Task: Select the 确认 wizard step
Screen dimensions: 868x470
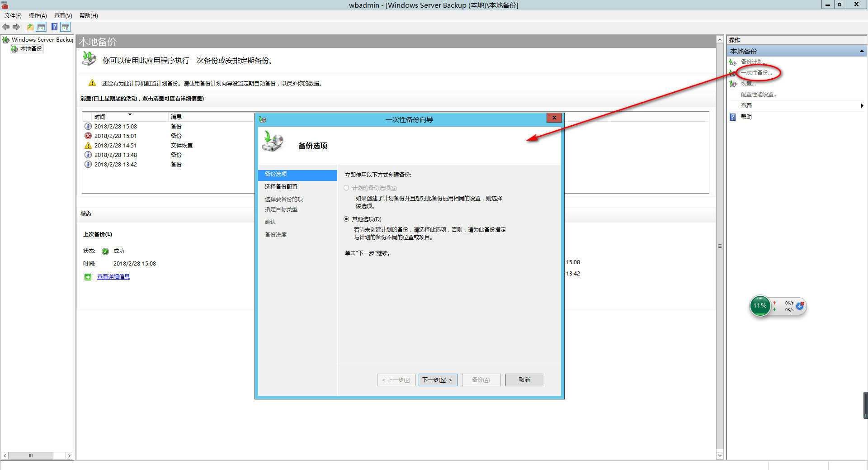Action: 270,222
